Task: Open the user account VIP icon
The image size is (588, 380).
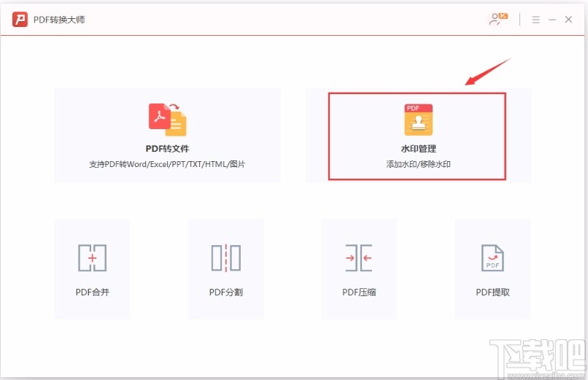Action: [498, 19]
